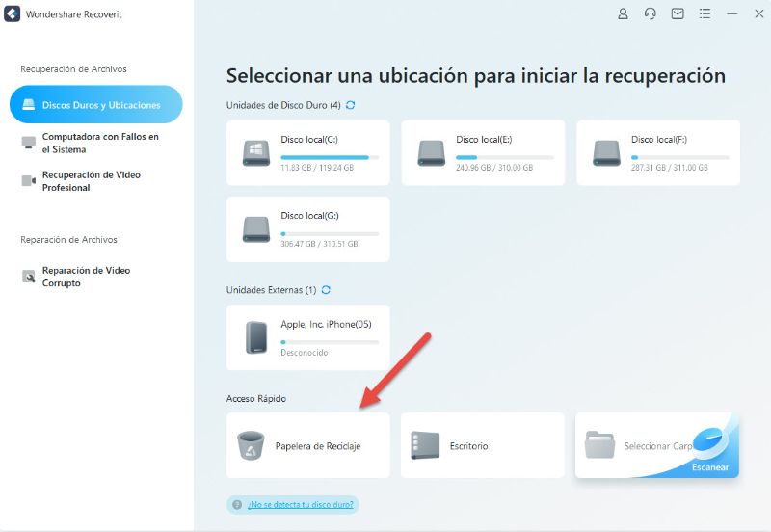771x532 pixels.
Task: Choose Papelera de Reciclaje label
Action: pyautogui.click(x=318, y=446)
